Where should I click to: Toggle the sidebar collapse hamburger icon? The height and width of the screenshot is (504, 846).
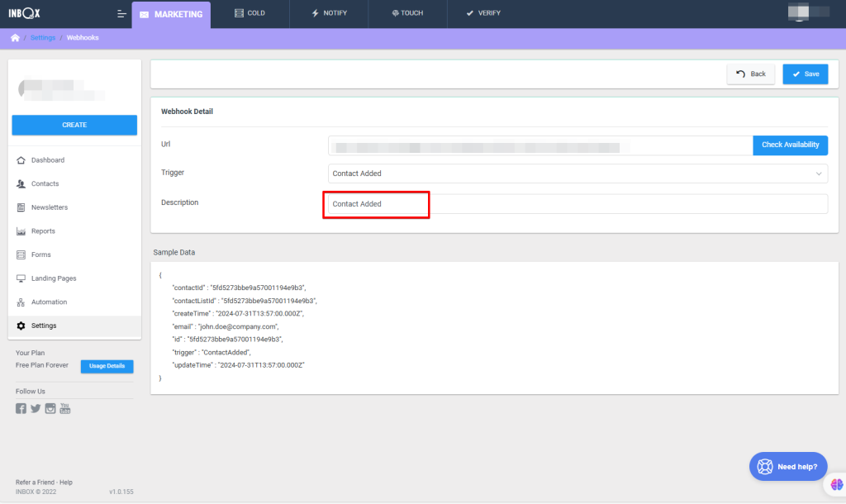122,14
